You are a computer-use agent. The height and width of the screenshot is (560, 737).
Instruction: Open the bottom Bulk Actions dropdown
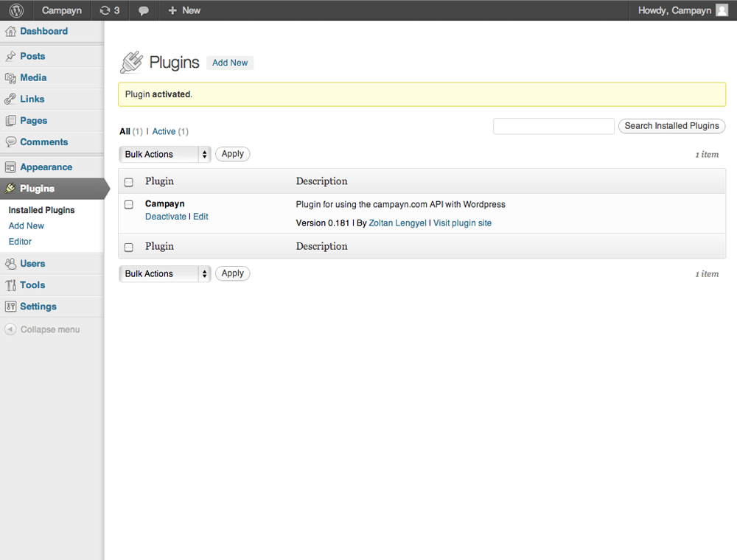pyautogui.click(x=164, y=273)
